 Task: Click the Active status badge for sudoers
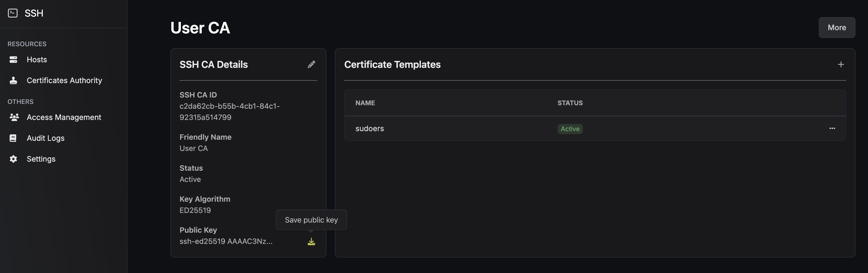tap(570, 129)
